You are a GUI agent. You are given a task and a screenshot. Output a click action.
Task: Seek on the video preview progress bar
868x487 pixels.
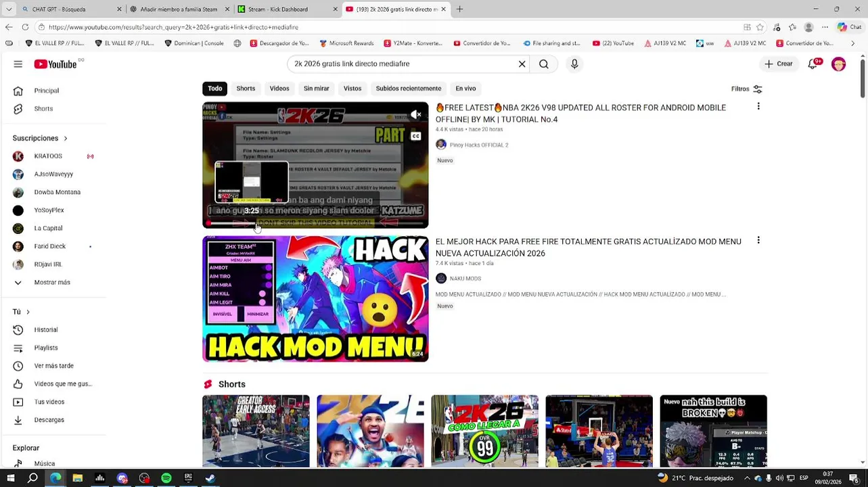coord(315,222)
